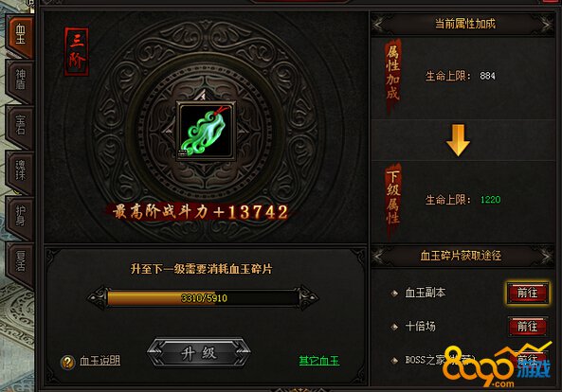Switch to the 神盾 side tab

pos(20,80)
